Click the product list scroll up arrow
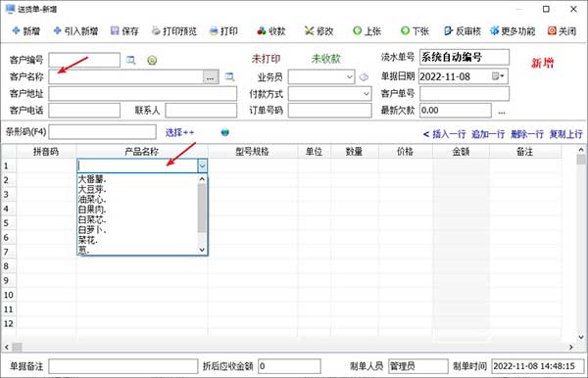 point(202,179)
